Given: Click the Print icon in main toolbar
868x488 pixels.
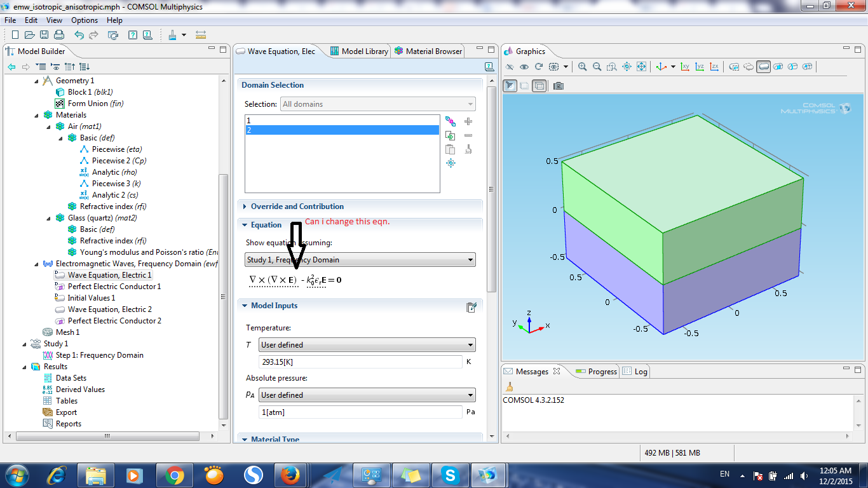Looking at the screenshot, I should [59, 35].
